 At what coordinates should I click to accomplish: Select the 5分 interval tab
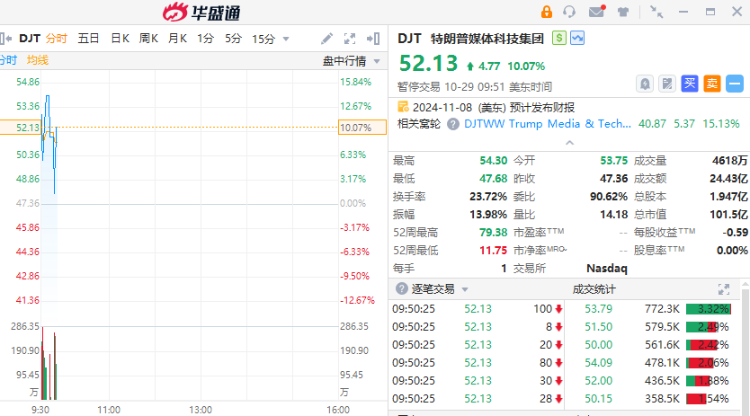coord(233,38)
